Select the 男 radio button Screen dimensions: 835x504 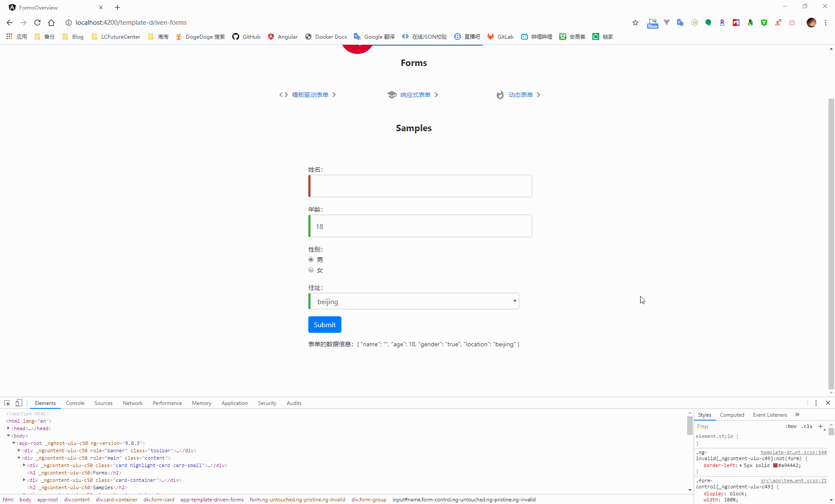[x=311, y=259]
